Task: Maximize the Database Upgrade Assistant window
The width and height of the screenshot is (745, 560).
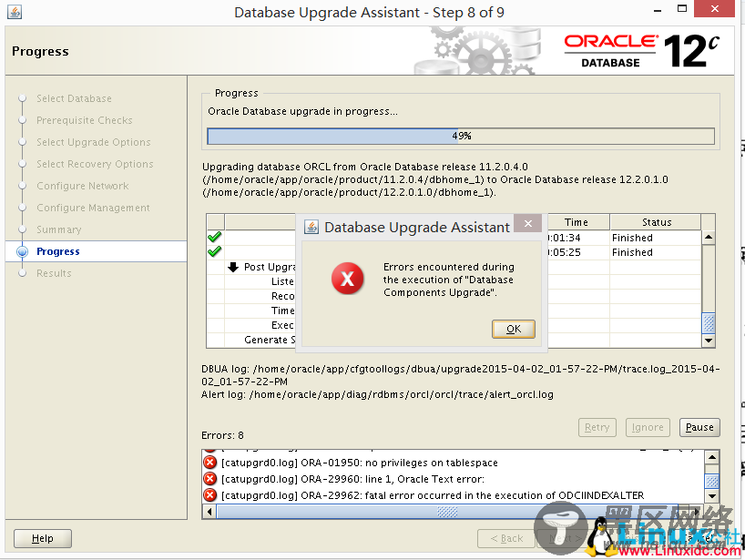Action: (x=682, y=8)
